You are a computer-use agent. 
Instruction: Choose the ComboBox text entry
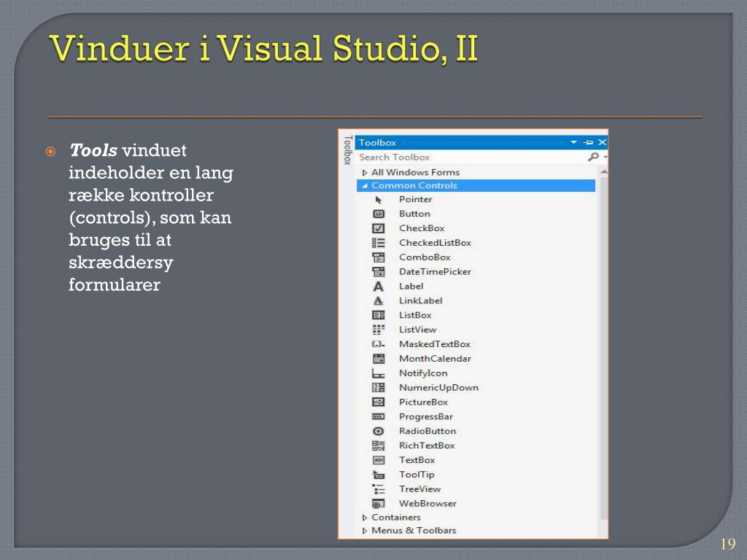(x=425, y=257)
